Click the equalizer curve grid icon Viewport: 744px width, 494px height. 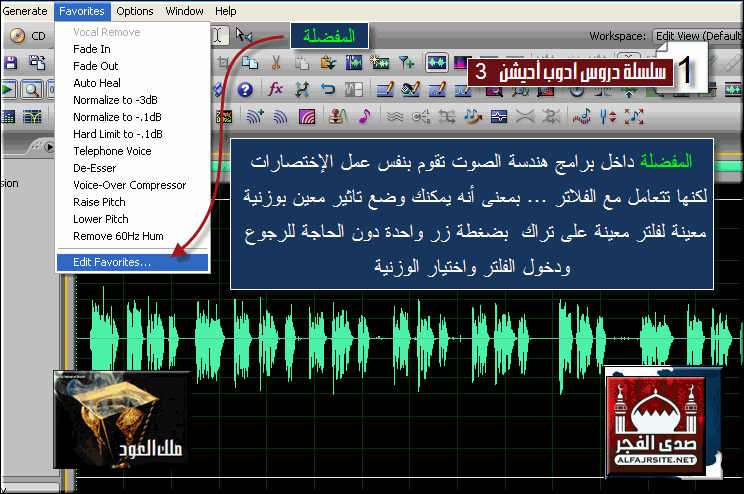coord(32,117)
